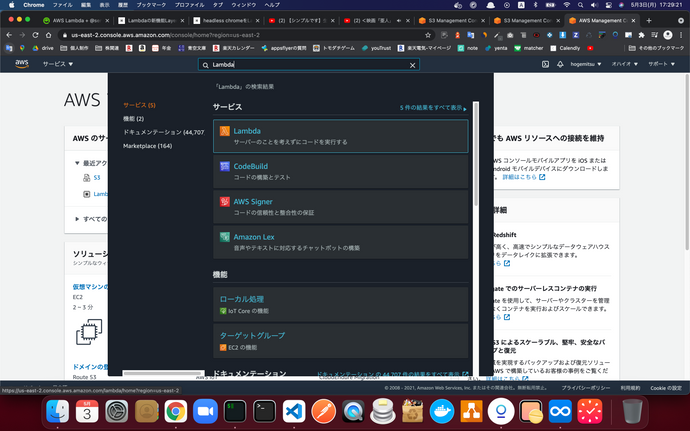Click the Amazon Lex green icon
Screen dimensions: 690x431
224,237
